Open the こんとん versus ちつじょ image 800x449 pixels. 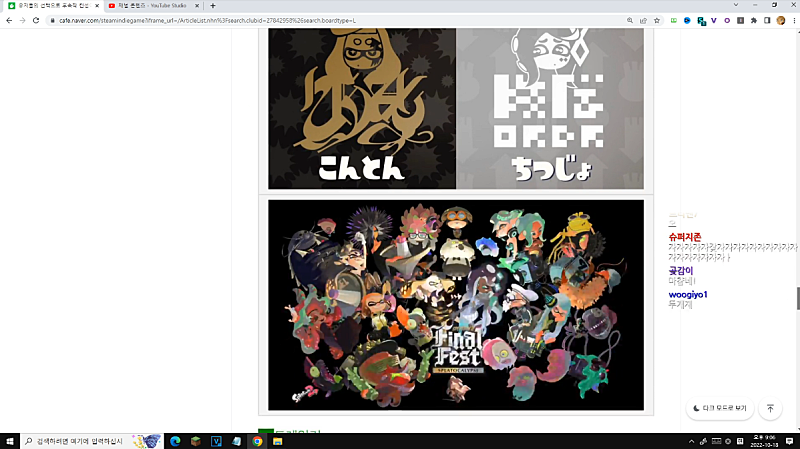[456, 108]
